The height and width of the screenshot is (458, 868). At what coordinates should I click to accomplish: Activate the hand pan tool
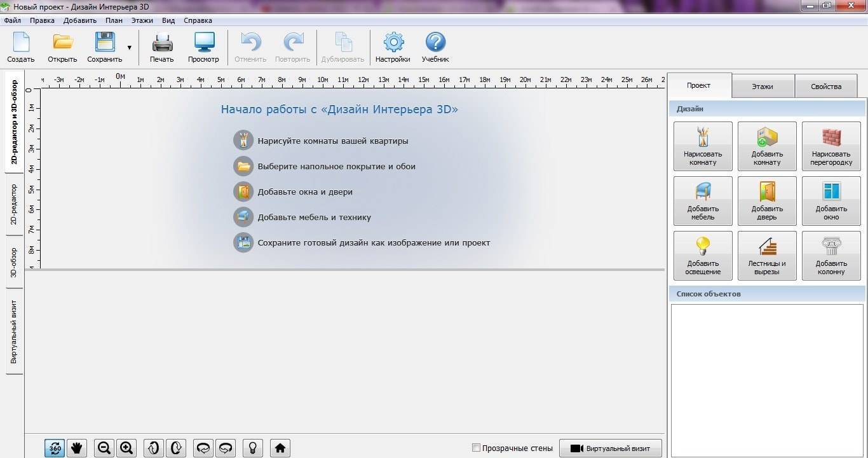click(77, 448)
